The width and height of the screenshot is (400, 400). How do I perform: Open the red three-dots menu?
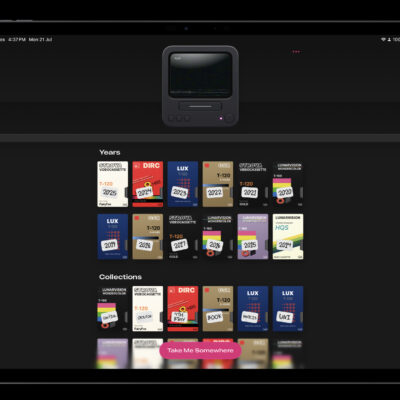[296, 52]
